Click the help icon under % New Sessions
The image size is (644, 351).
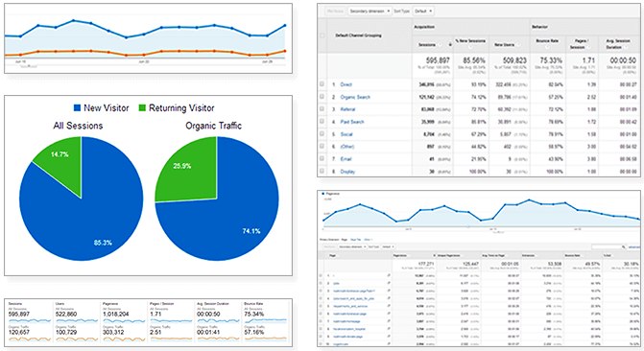[x=470, y=47]
